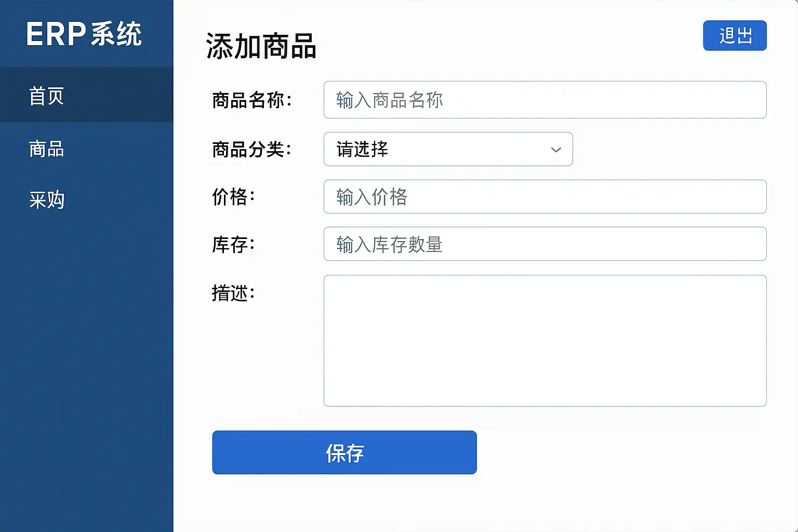Click inside the 描述 text area

click(544, 340)
